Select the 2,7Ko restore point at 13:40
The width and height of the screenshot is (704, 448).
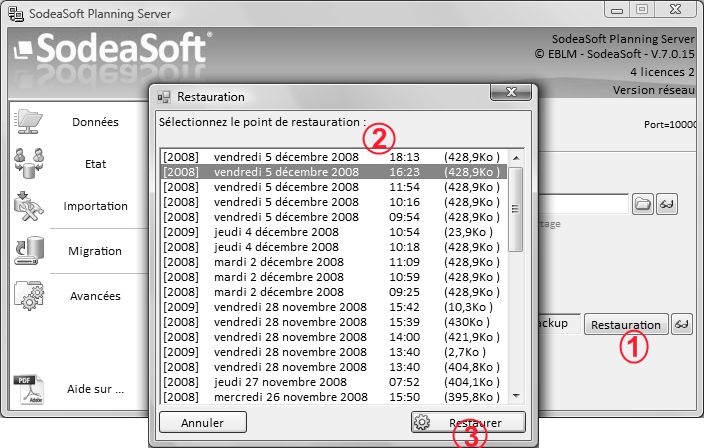(x=334, y=352)
